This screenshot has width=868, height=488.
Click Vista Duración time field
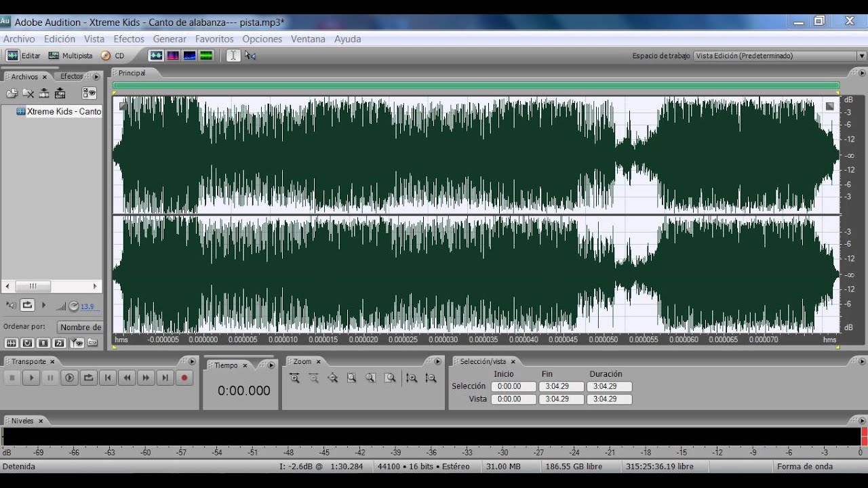[x=610, y=399]
